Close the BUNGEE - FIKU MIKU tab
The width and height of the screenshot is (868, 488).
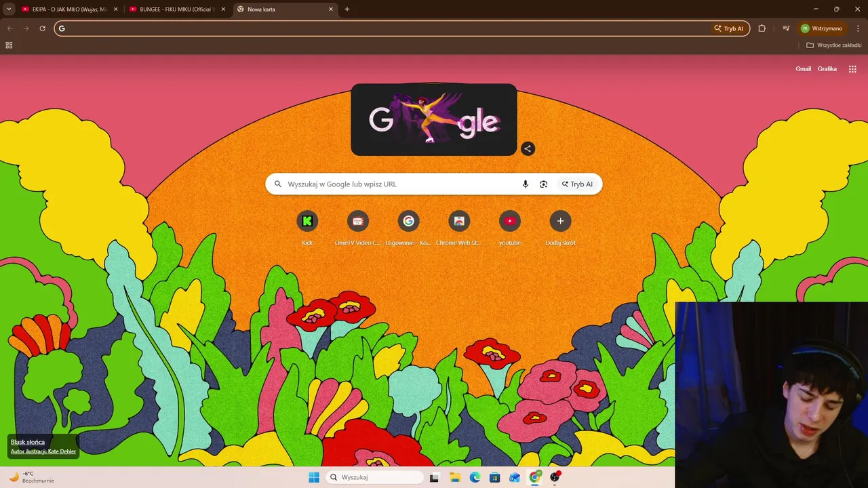pos(223,9)
